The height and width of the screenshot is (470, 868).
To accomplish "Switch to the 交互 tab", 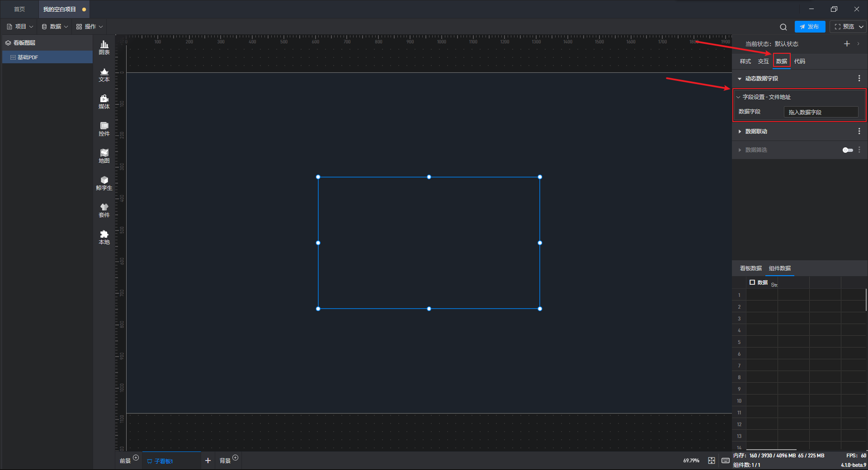I will [x=764, y=61].
